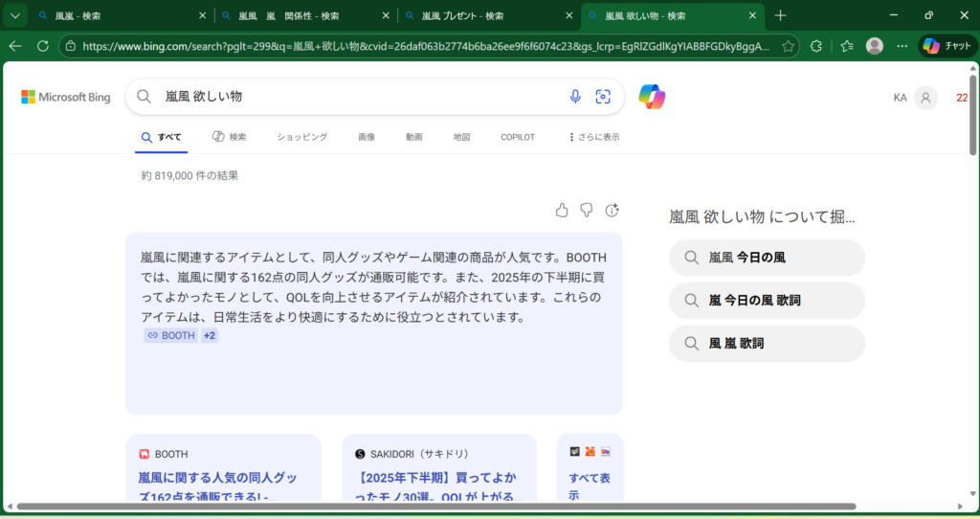Give the AI answer a thumbs down
The width and height of the screenshot is (980, 519).
[587, 210]
